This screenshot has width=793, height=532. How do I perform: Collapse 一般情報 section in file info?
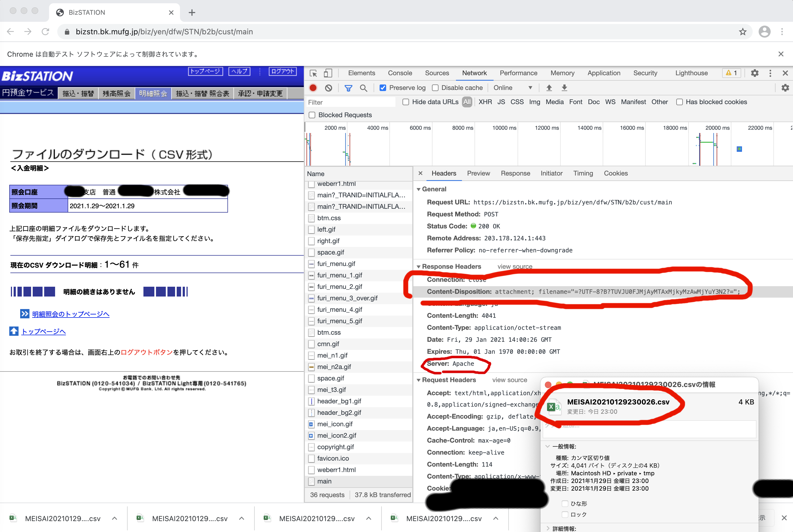coord(547,446)
